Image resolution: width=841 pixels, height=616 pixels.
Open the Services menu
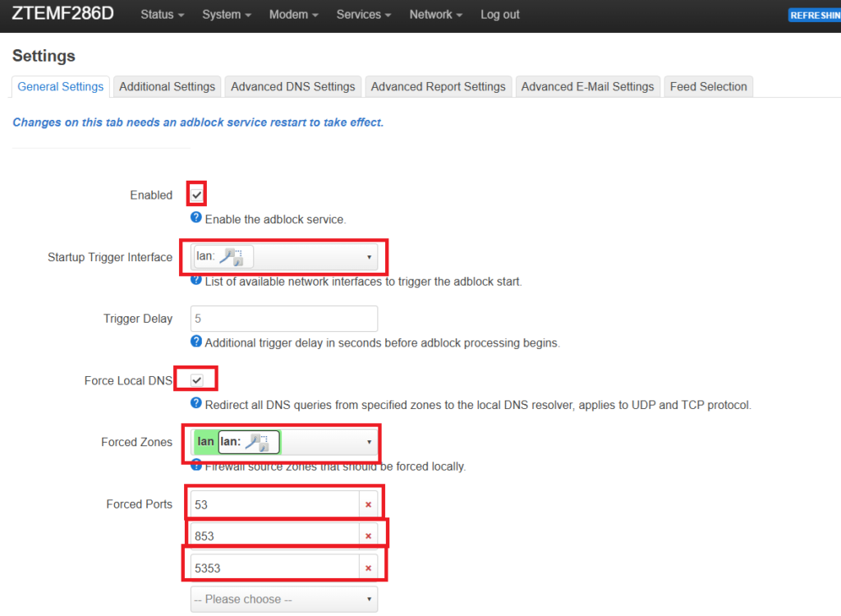(x=364, y=15)
